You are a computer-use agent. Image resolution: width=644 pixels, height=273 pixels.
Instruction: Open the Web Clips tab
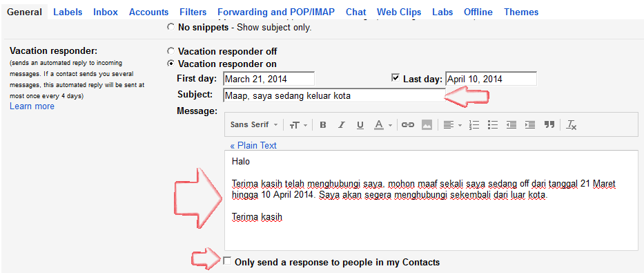(399, 12)
